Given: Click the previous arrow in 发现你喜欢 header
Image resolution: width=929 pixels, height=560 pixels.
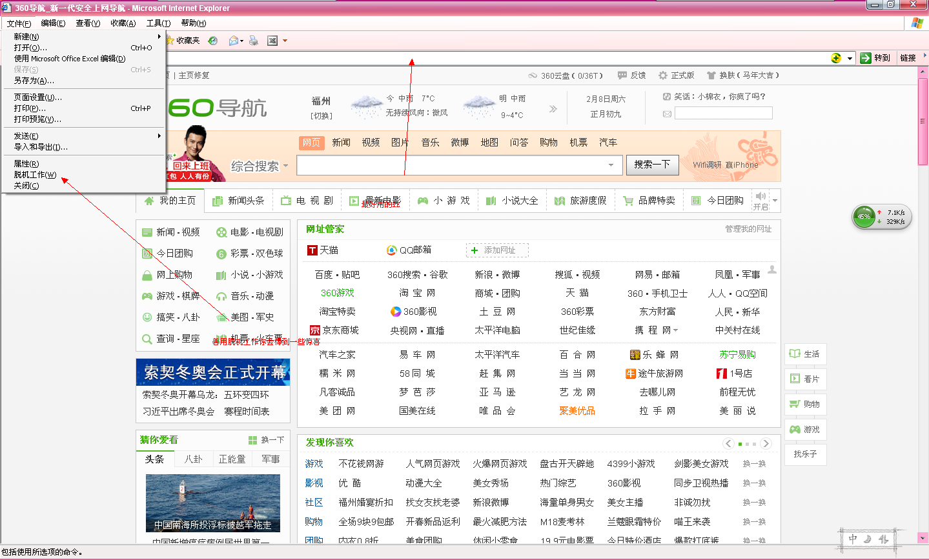Looking at the screenshot, I should 728,443.
